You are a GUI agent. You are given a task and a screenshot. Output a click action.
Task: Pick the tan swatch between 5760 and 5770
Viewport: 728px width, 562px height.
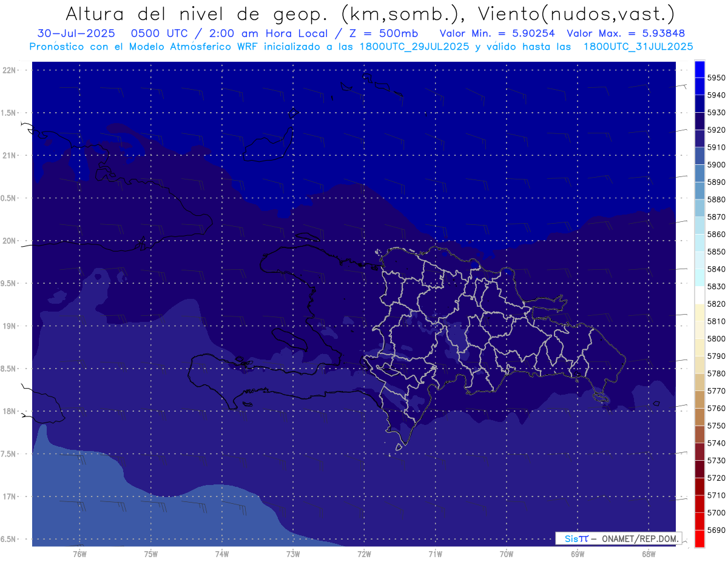click(699, 400)
